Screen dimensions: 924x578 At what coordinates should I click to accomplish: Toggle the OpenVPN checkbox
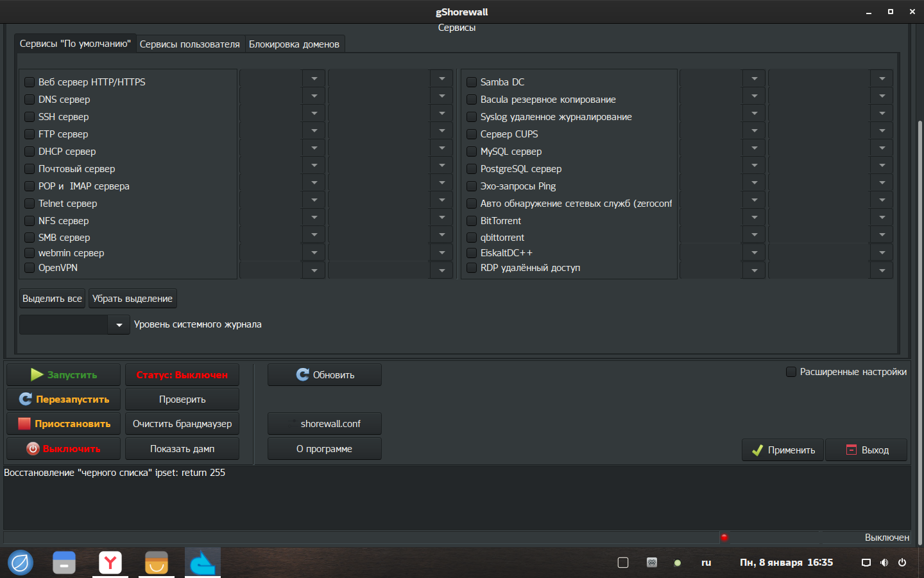[x=30, y=268]
